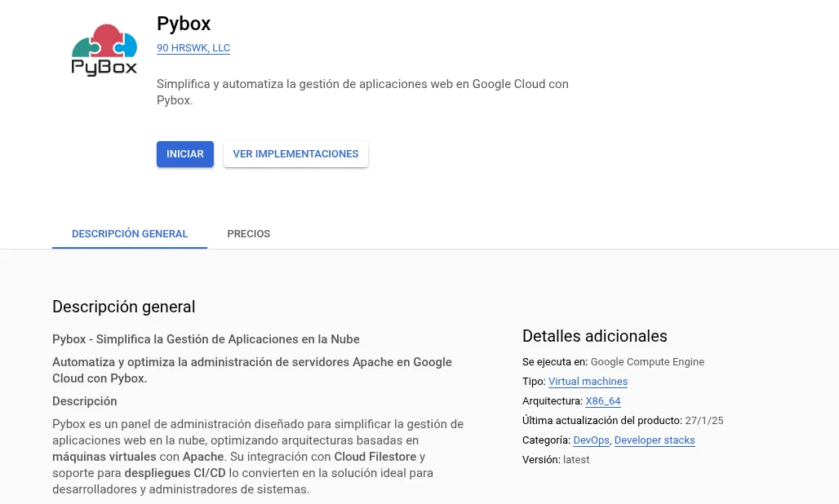Click the PyBox logo image
Image resolution: width=839 pixels, height=504 pixels.
pos(104,50)
